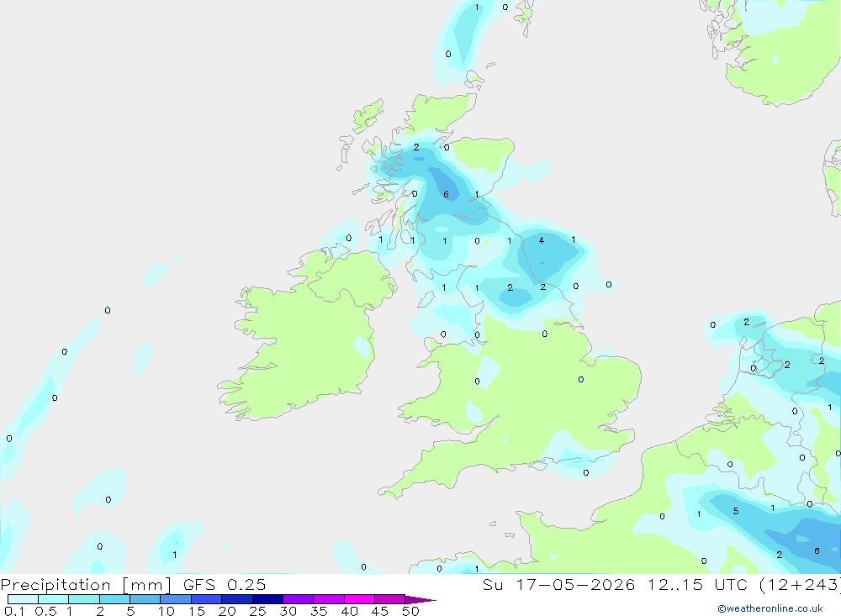Image resolution: width=841 pixels, height=616 pixels.
Task: Click the legend label '50'
Action: coord(410,611)
